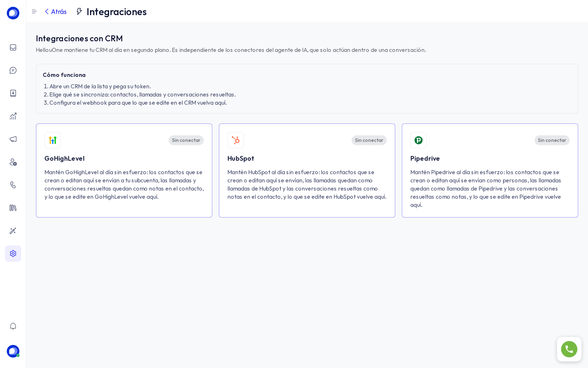This screenshot has height=368, width=588.
Task: Click the GoHighLevel card description text
Action: tap(124, 184)
